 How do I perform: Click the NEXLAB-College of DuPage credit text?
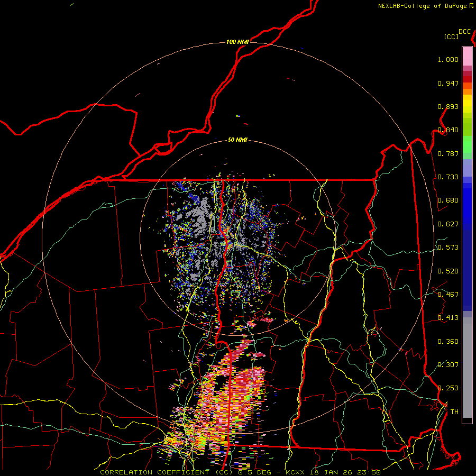(424, 6)
